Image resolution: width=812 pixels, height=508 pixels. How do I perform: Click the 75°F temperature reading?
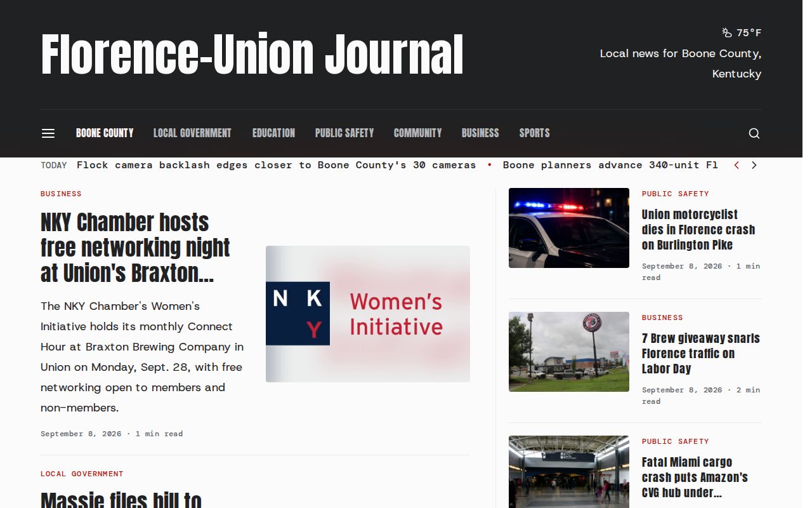coord(749,32)
